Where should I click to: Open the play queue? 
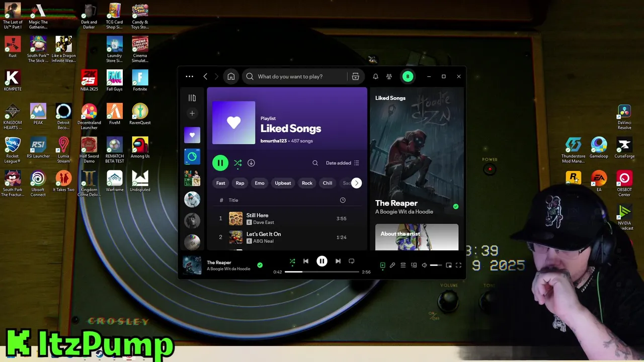(x=403, y=265)
